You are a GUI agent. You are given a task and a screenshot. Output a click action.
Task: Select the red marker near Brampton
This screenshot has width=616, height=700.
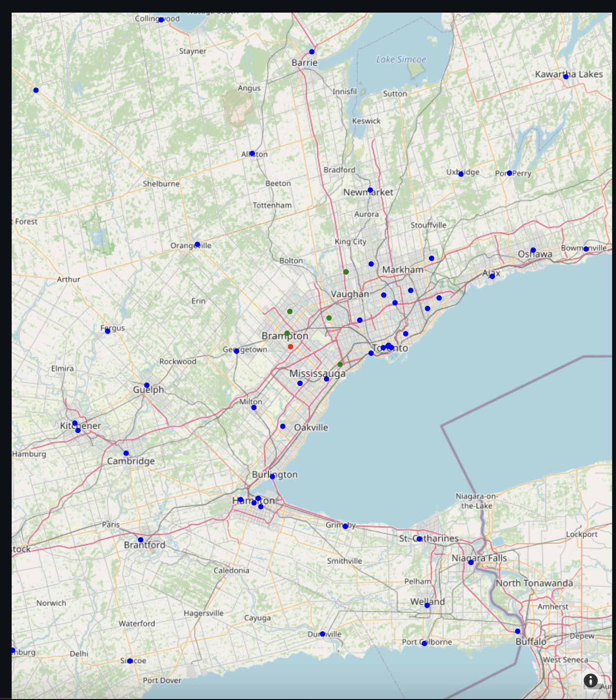291,347
